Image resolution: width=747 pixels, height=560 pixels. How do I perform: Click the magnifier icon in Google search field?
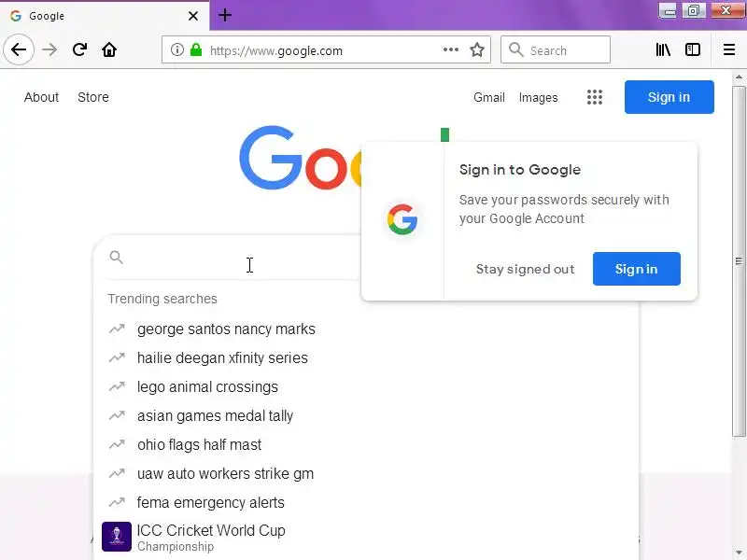pos(116,258)
